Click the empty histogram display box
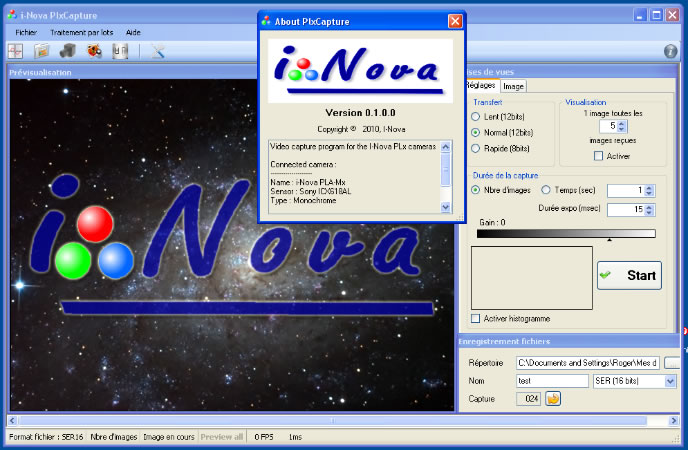 click(532, 278)
